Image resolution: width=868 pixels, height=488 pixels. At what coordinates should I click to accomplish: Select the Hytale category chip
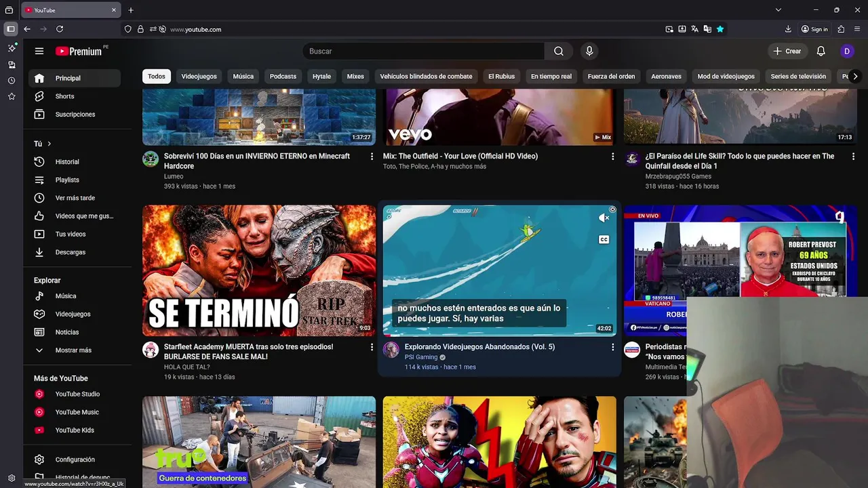point(321,77)
